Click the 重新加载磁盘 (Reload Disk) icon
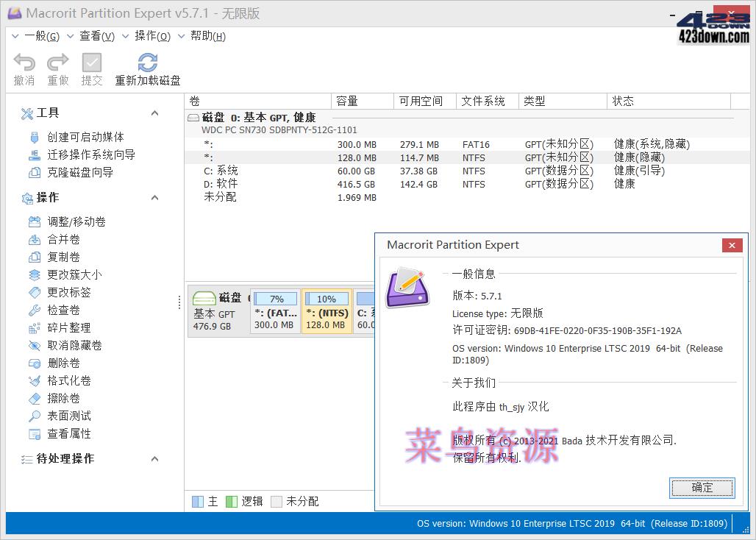 pyautogui.click(x=146, y=68)
